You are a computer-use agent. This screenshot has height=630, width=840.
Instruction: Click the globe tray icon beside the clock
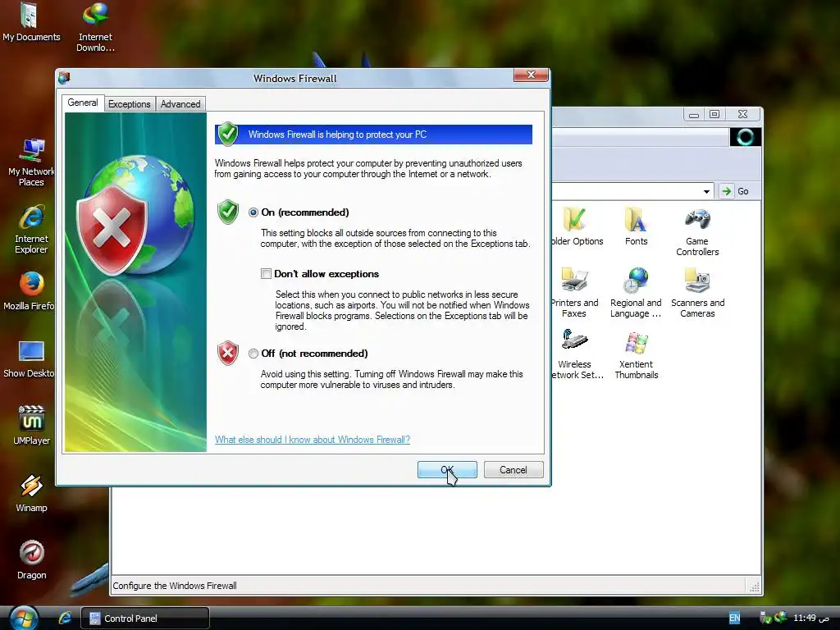tap(781, 617)
